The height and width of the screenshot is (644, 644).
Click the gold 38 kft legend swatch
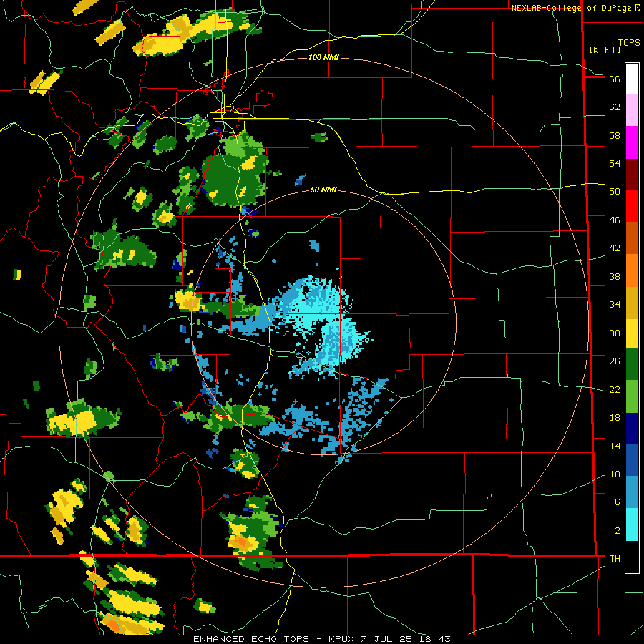click(632, 303)
